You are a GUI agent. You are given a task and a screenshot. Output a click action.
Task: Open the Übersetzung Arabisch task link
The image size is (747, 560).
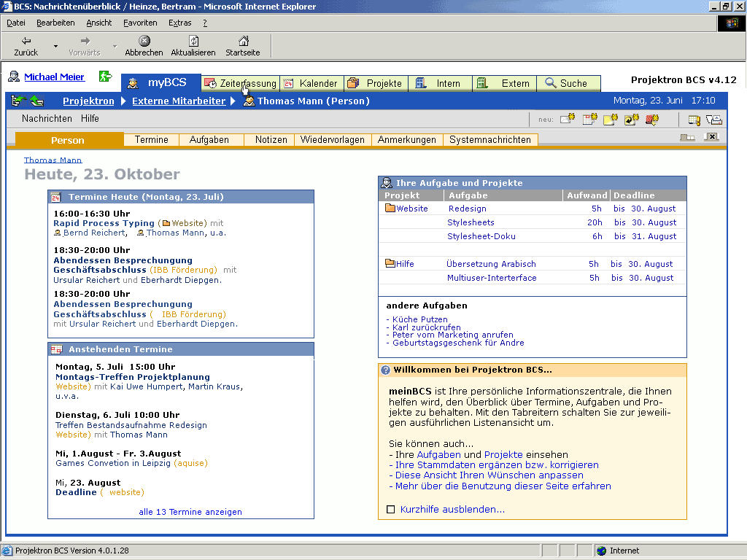tap(491, 264)
